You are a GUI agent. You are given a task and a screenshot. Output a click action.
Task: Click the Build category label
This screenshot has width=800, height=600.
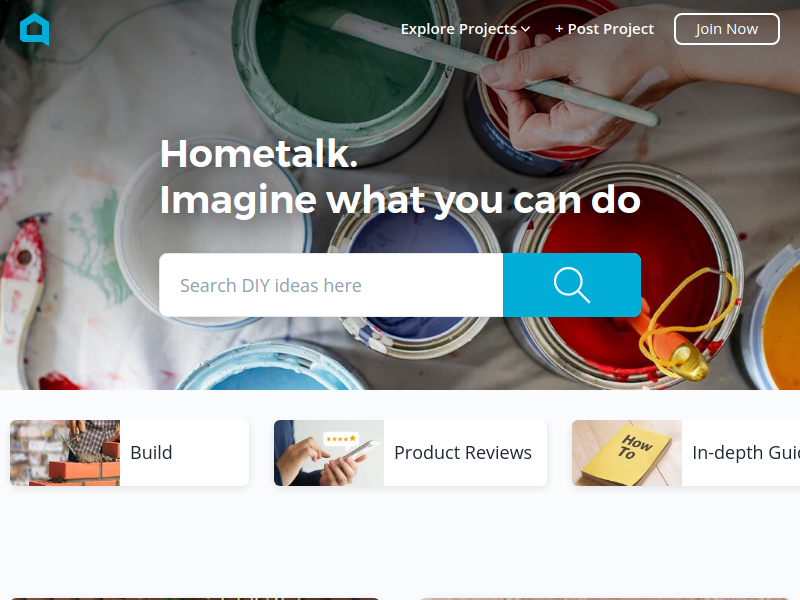click(x=151, y=453)
